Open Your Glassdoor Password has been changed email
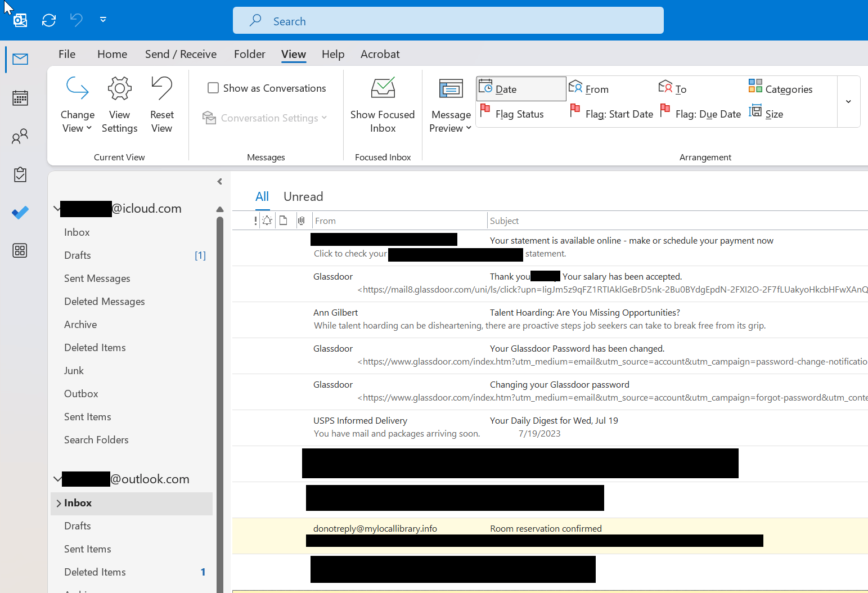The image size is (868, 593). point(550,356)
